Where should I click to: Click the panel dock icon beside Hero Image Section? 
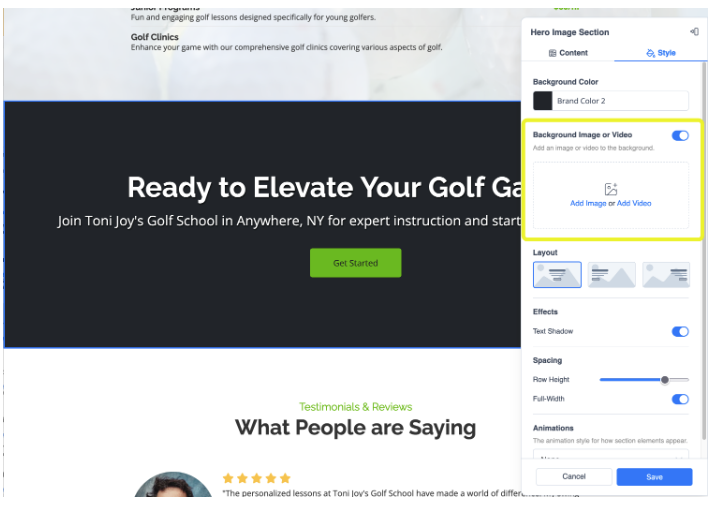[x=694, y=32]
